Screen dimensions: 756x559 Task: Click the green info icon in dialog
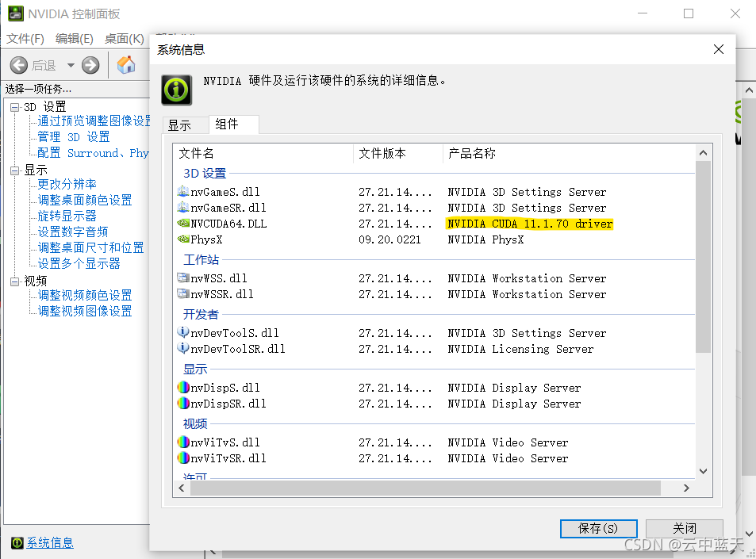(176, 90)
